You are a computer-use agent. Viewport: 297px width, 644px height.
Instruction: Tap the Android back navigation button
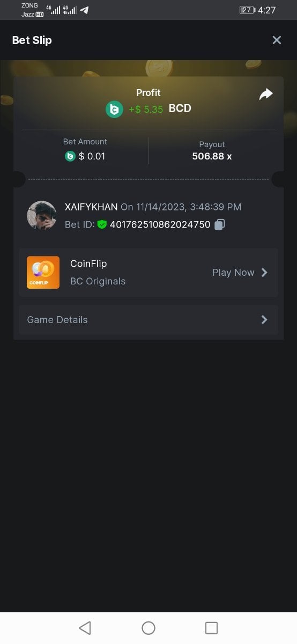[85, 628]
